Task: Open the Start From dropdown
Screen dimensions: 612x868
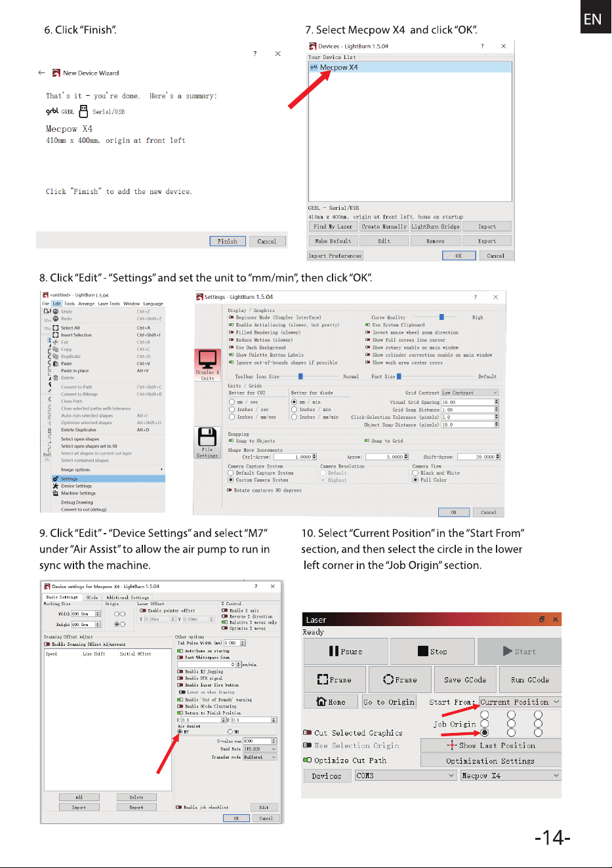Action: [x=520, y=702]
